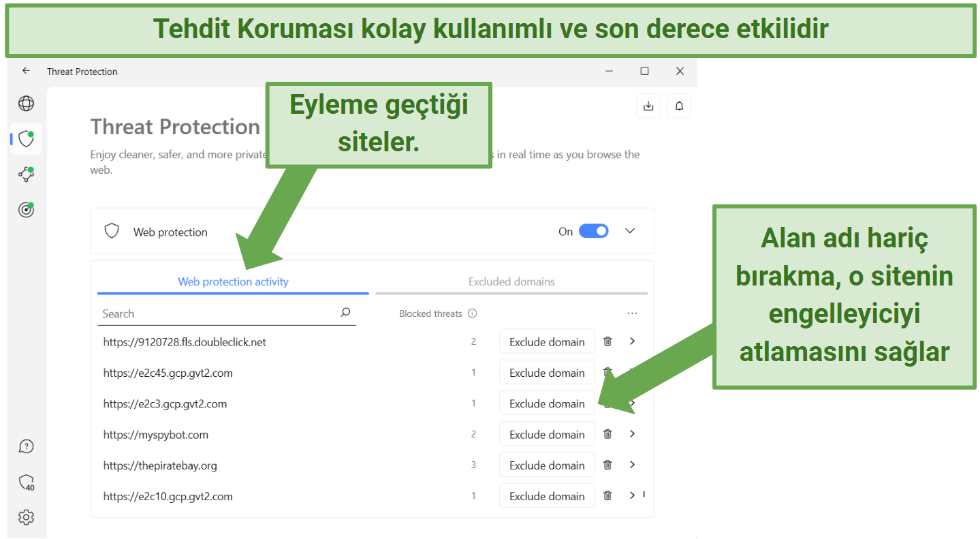The width and height of the screenshot is (980, 539).
Task: Click Exclude domain for thepiratebay.org
Action: tap(547, 464)
